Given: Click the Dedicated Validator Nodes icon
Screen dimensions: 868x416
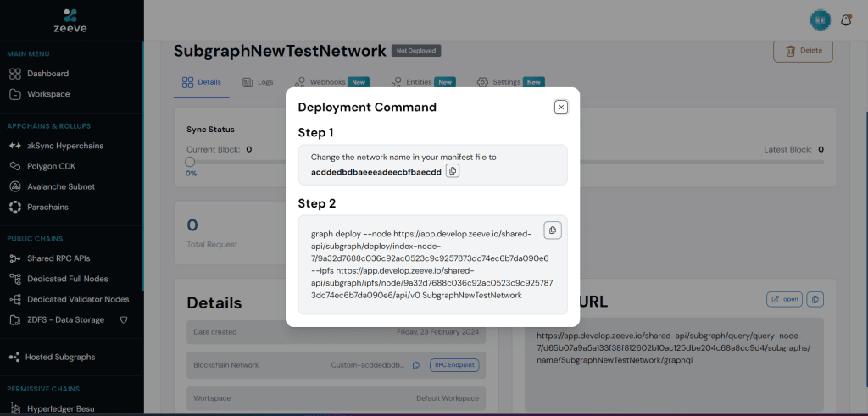Looking at the screenshot, I should point(15,299).
